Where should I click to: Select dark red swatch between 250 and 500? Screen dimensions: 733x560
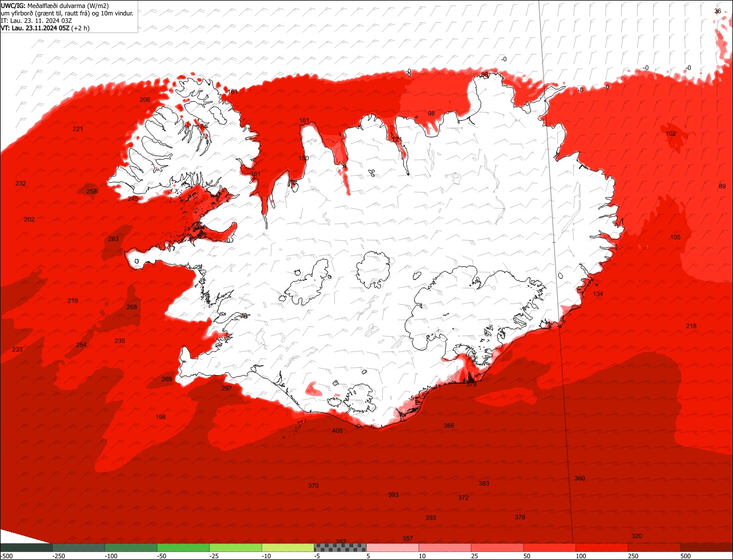(x=655, y=547)
